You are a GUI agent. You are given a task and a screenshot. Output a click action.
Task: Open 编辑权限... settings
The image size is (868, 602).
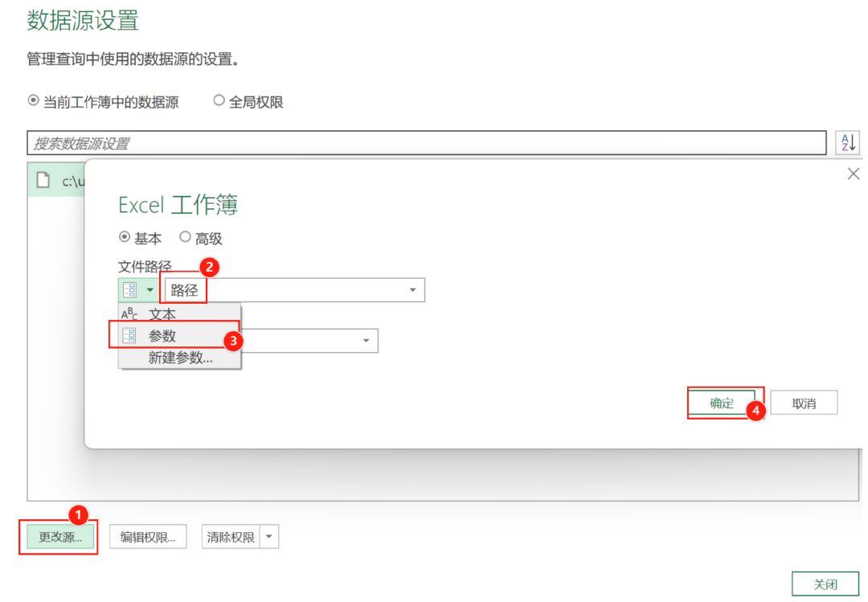click(x=148, y=538)
